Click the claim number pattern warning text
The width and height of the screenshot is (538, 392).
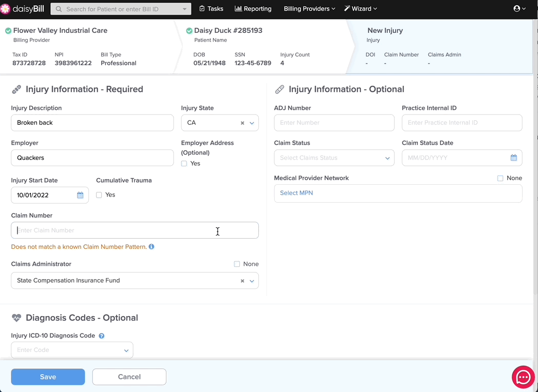[x=79, y=247]
